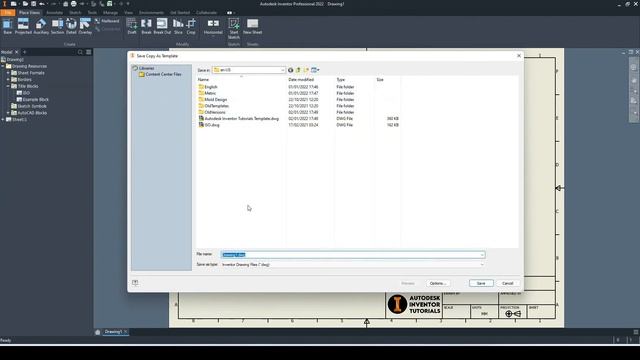The image size is (640, 360).
Task: Click the Break view tool
Action: point(146,26)
